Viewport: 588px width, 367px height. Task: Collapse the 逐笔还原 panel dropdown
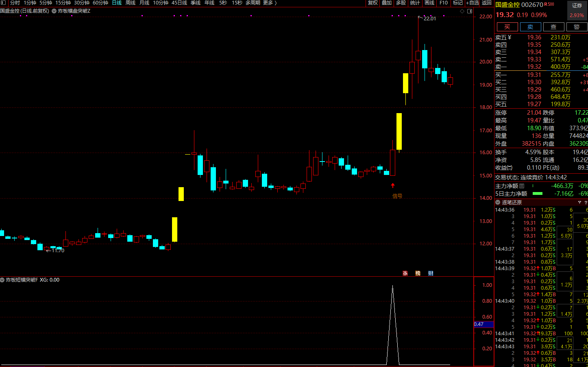498,202
